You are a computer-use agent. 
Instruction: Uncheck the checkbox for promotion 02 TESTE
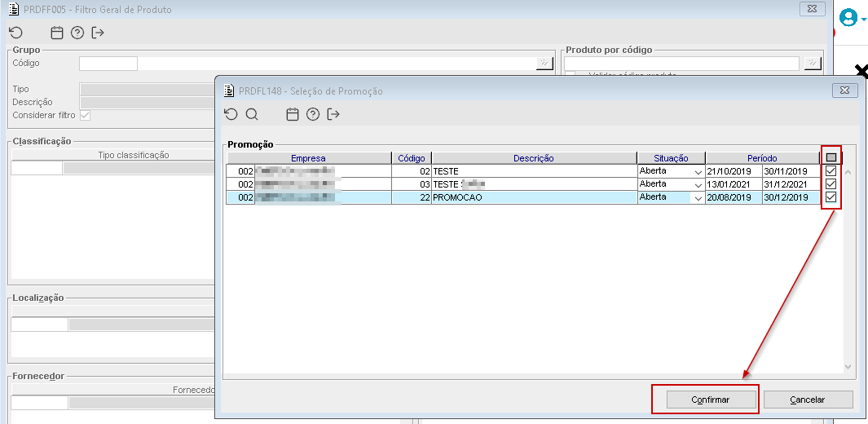point(831,171)
